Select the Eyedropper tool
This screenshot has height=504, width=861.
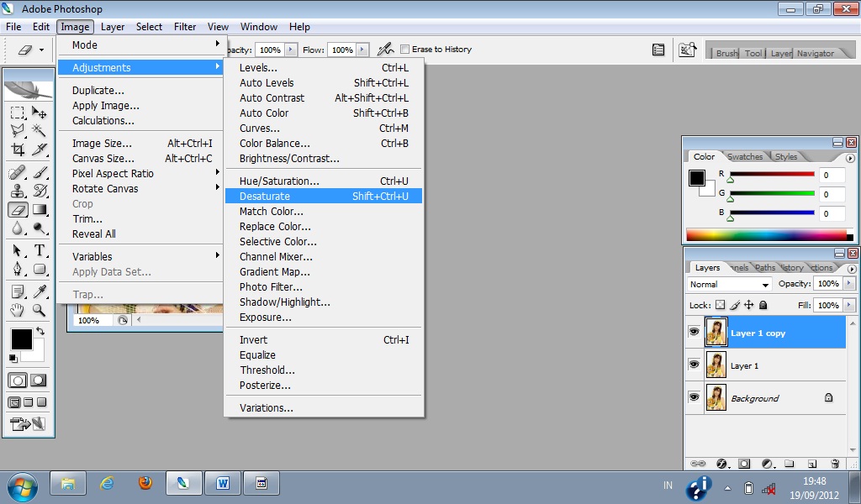(x=39, y=291)
